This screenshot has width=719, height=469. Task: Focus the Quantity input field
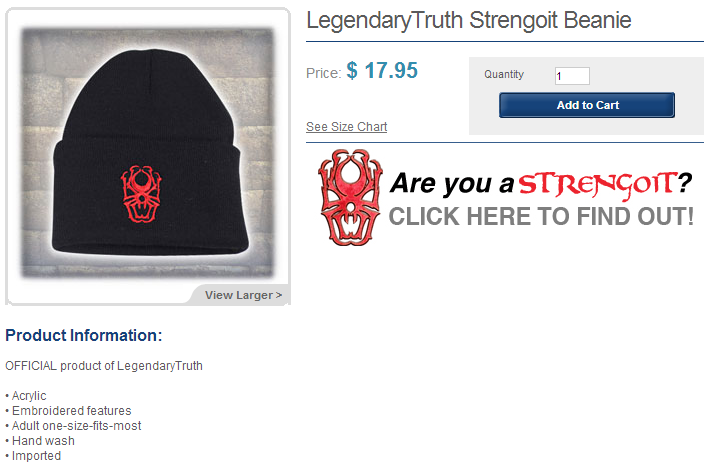(572, 76)
